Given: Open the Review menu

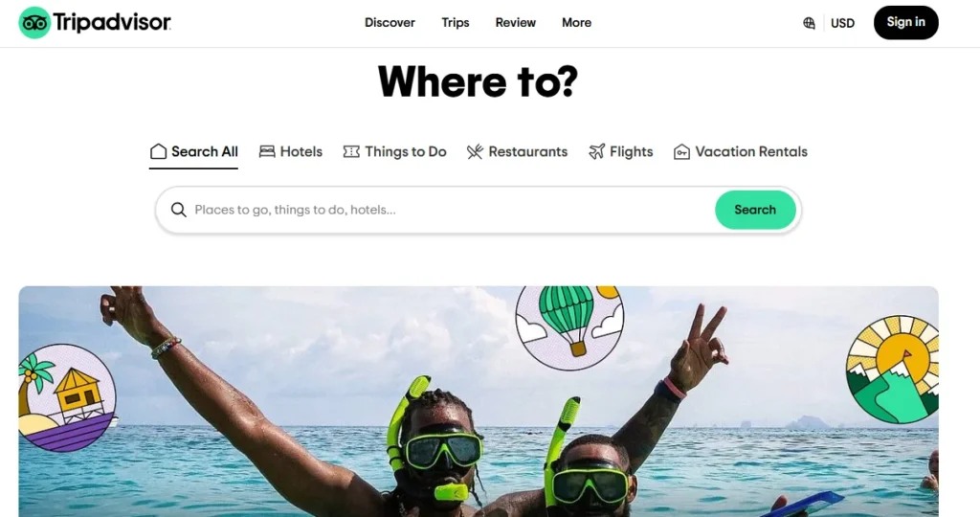Looking at the screenshot, I should tap(516, 23).
